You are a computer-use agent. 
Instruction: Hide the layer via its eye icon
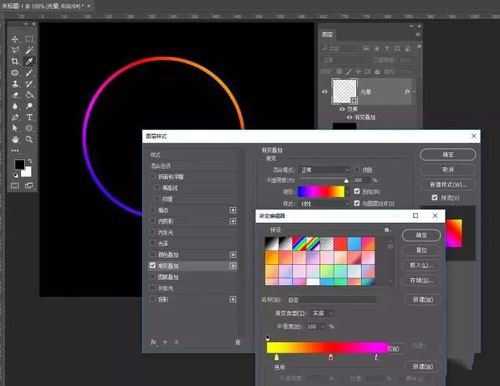[x=324, y=92]
